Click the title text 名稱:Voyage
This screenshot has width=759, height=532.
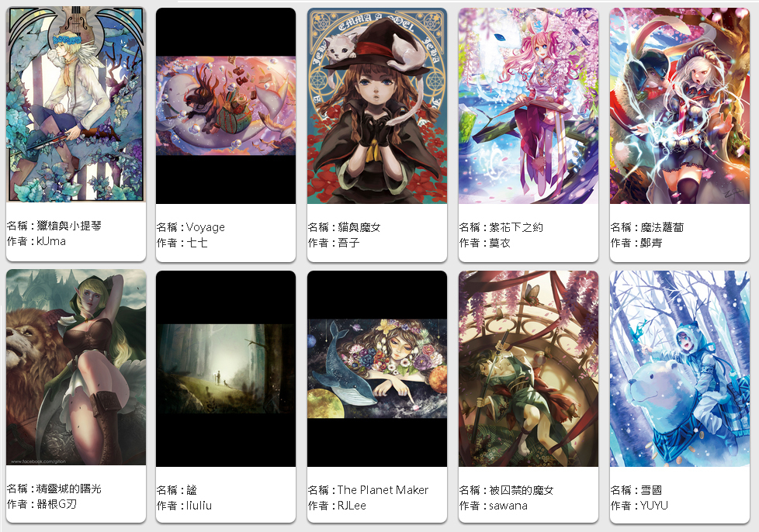(x=191, y=227)
